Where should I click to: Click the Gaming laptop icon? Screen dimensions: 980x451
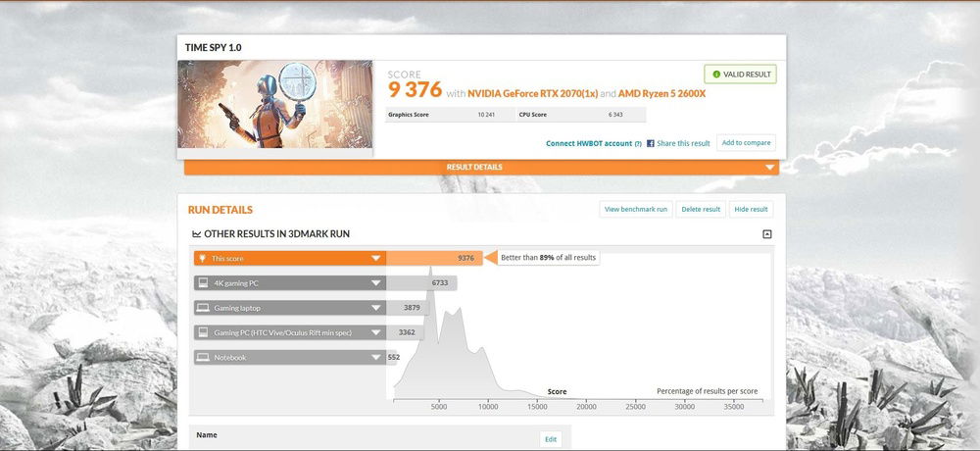click(x=203, y=308)
